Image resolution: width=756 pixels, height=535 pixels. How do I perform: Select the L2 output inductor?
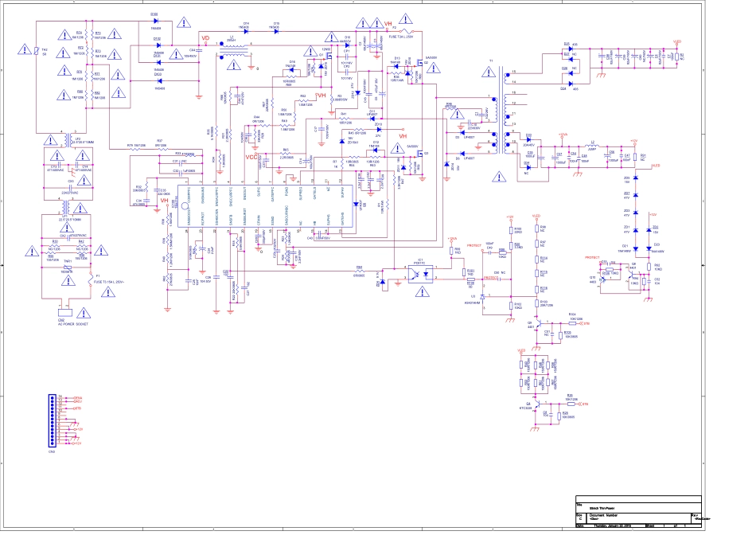[593, 150]
